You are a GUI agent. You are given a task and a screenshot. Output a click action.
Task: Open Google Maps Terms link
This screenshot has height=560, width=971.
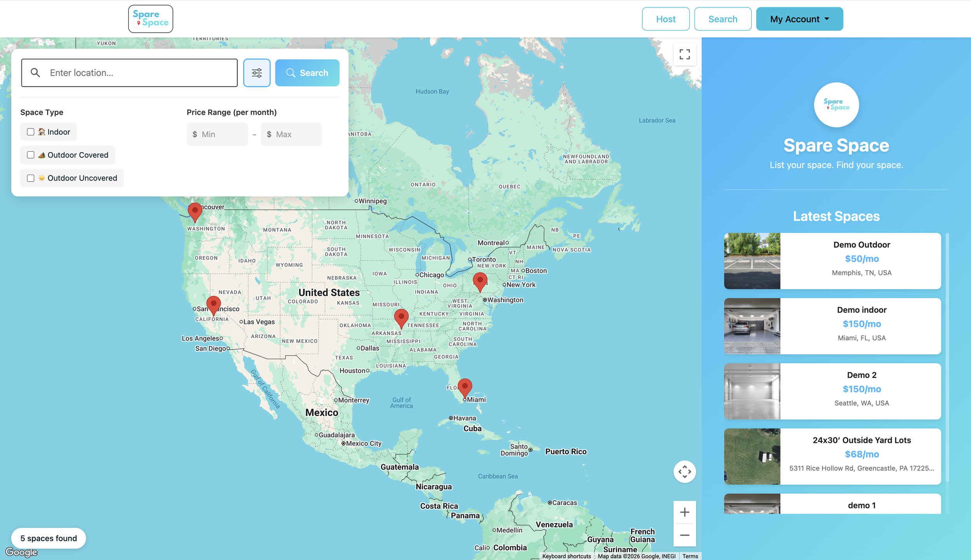pos(690,556)
